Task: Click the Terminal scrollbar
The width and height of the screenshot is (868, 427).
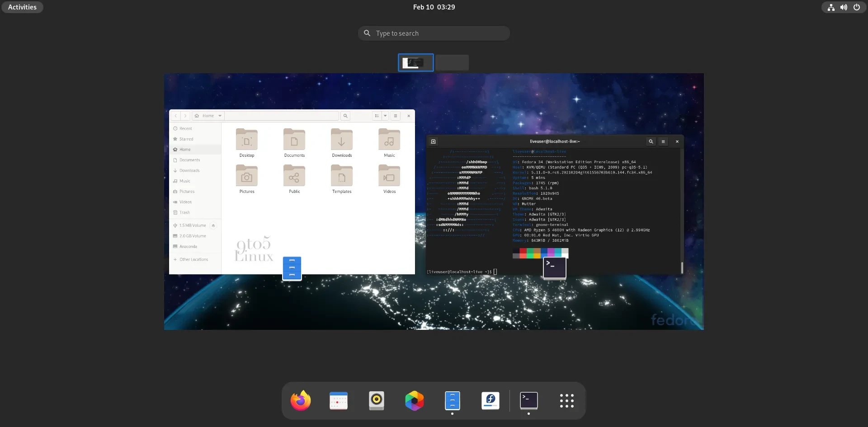Action: [x=682, y=267]
